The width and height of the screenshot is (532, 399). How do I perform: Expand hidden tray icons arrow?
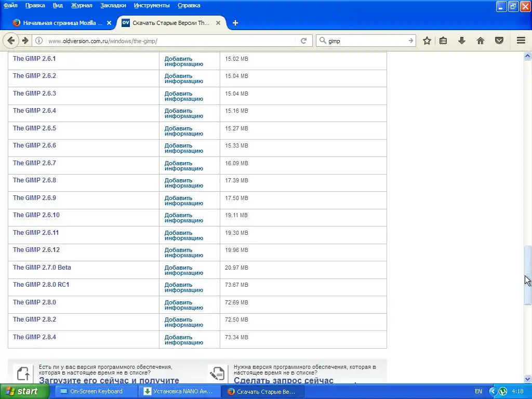pyautogui.click(x=493, y=391)
